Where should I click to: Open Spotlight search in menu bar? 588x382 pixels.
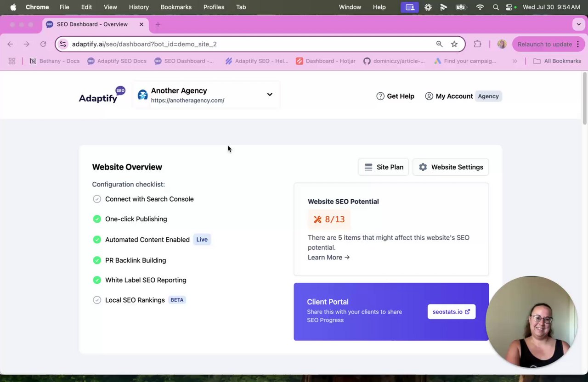[x=496, y=7]
